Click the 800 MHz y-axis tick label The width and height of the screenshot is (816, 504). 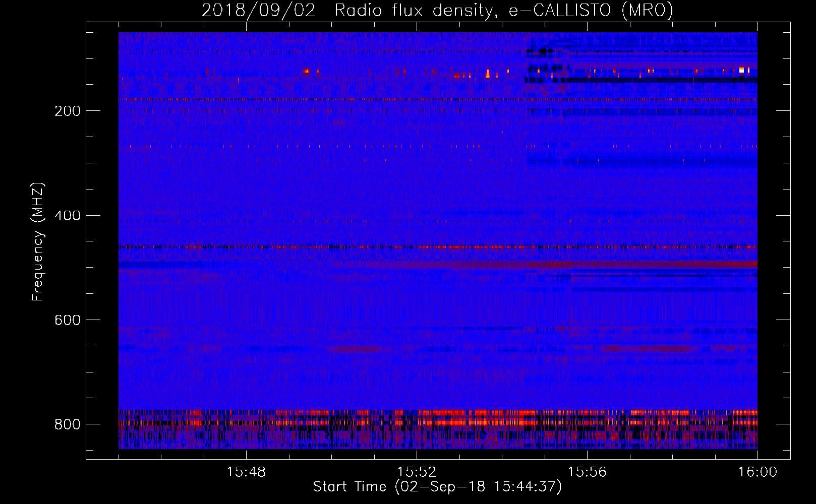(68, 424)
